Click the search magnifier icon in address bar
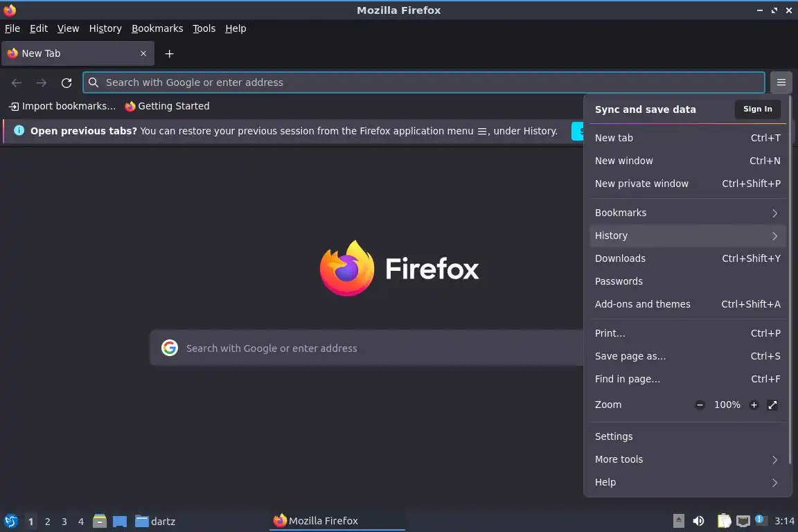The width and height of the screenshot is (798, 532). (x=93, y=82)
